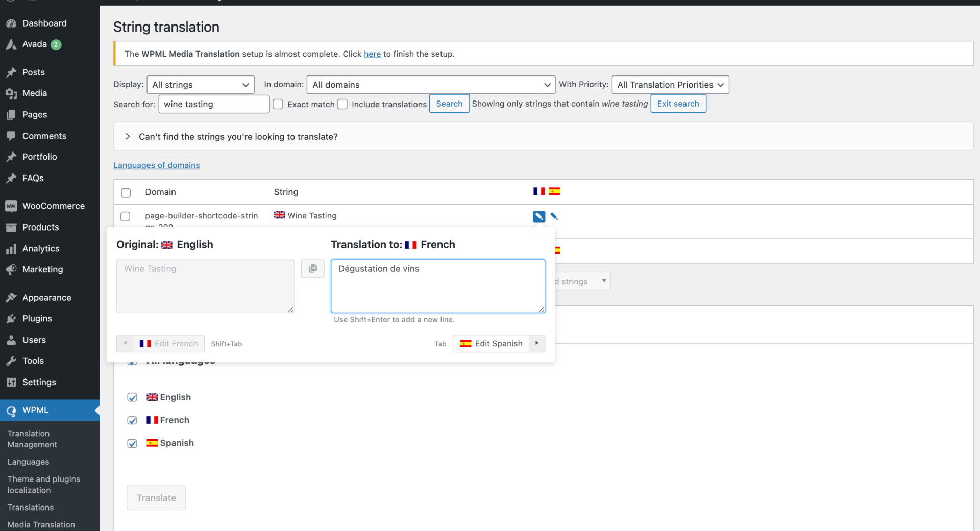Viewport: 980px width, 531px height.
Task: Select the page-builder-shortcode string row checkbox
Action: (x=125, y=216)
